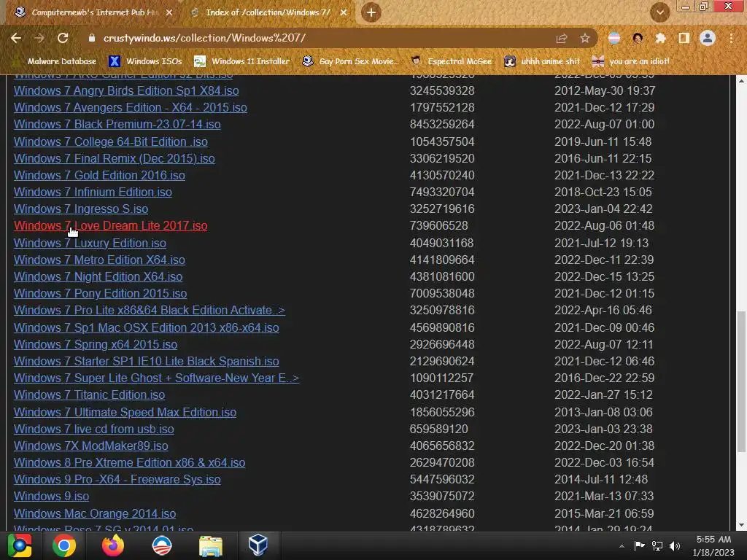Download Windows 7 Metro Edition X64.iso

(99, 260)
